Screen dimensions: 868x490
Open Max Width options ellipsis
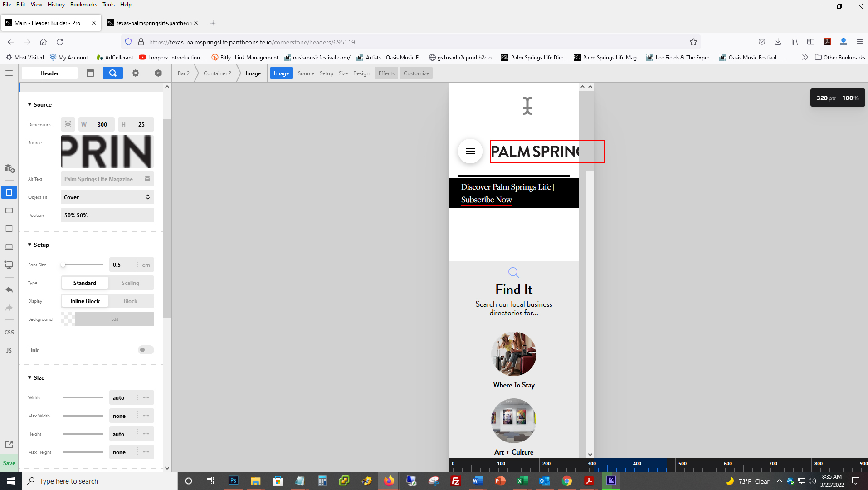pos(146,416)
